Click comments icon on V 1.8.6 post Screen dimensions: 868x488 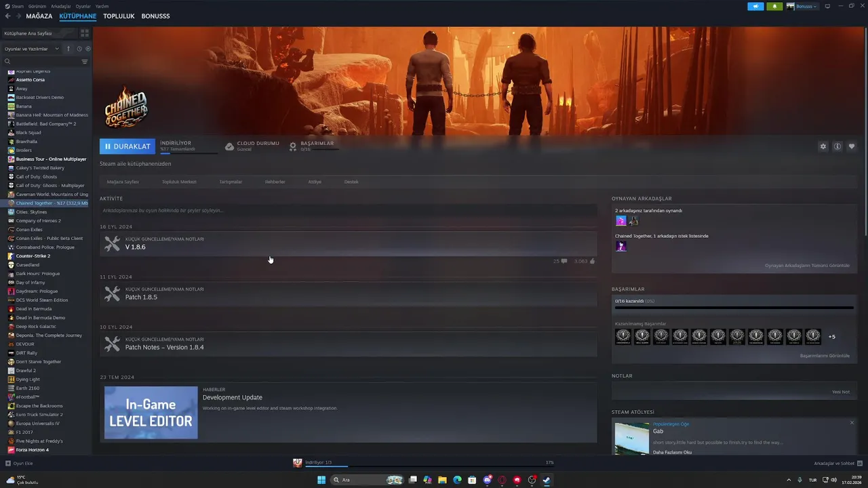564,261
